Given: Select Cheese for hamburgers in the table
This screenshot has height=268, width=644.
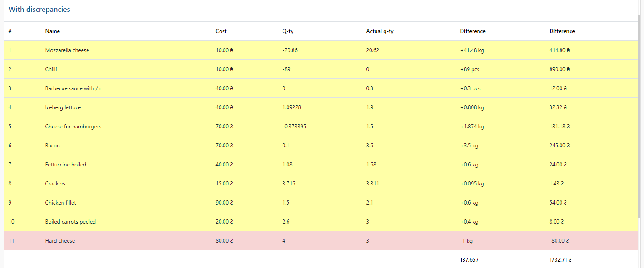Looking at the screenshot, I should 73,127.
